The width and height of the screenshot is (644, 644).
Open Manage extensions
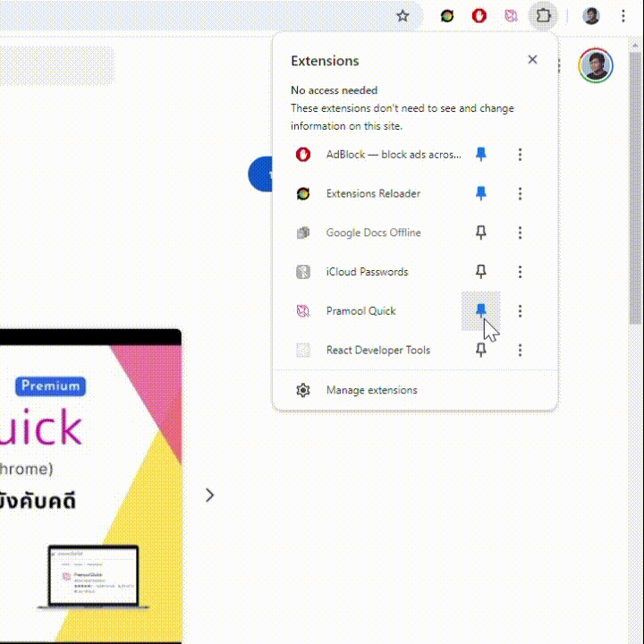[x=415, y=390]
